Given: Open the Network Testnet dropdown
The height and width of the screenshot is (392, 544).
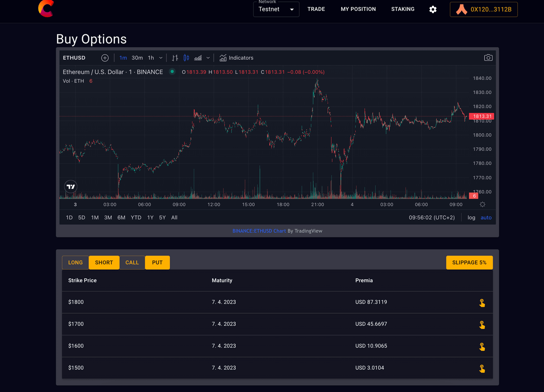Looking at the screenshot, I should 276,10.
